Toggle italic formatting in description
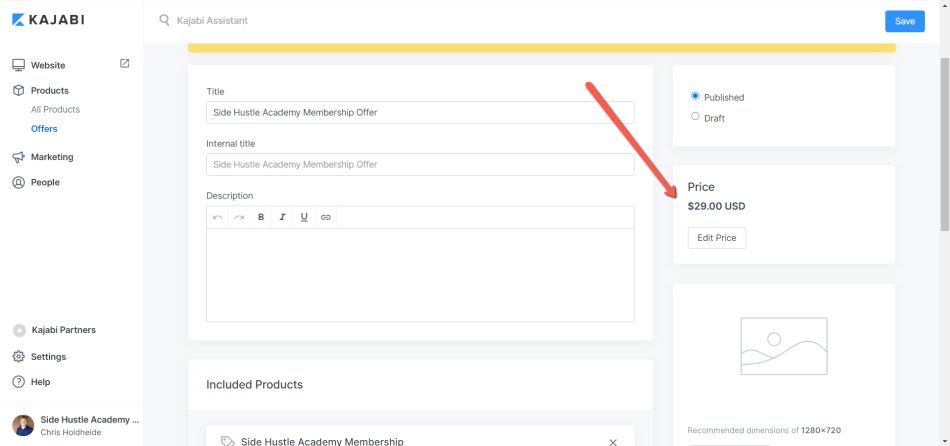Image resolution: width=950 pixels, height=446 pixels. tap(282, 217)
